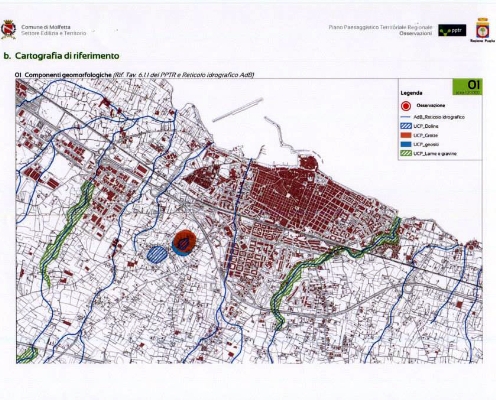Click 'Piano Paesaggistico Territoriale Regionale' text
This screenshot has height=400, width=496.
point(380,27)
